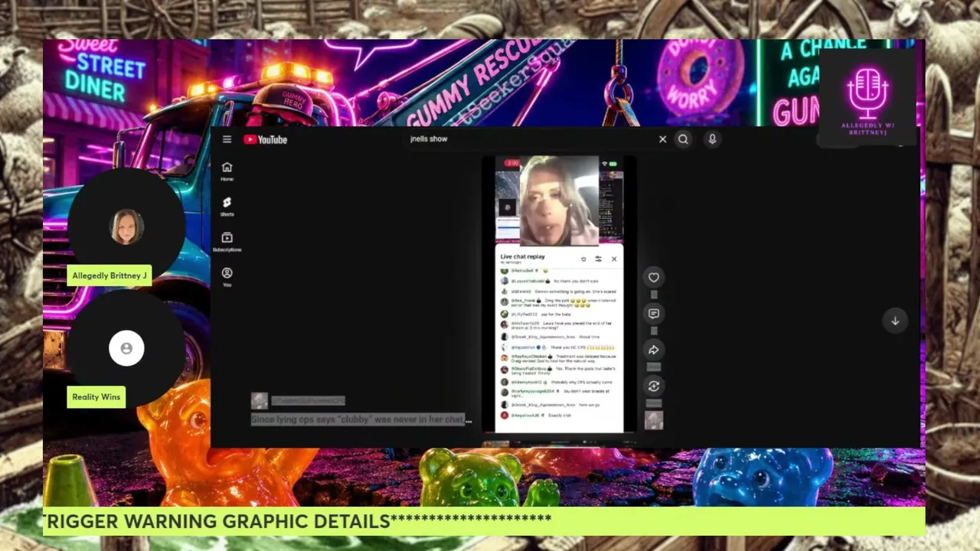This screenshot has width=980, height=551.
Task: Click the Reality Wins default avatar
Action: click(x=126, y=348)
